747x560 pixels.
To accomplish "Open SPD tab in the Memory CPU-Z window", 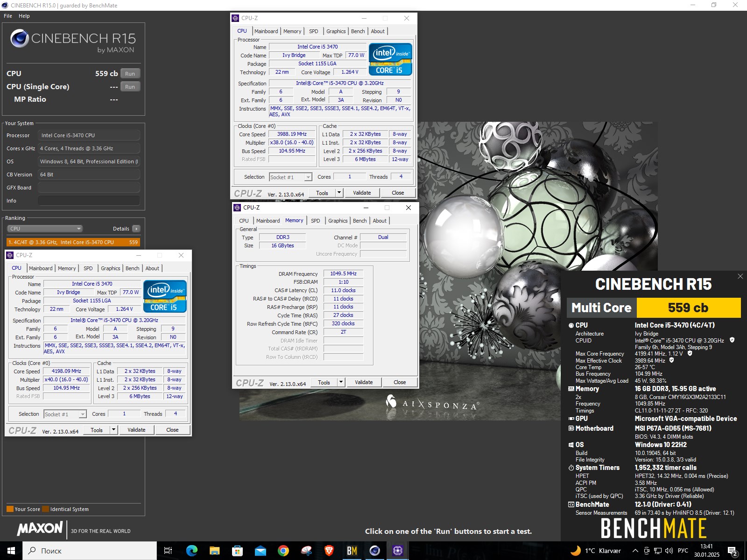I will point(316,221).
